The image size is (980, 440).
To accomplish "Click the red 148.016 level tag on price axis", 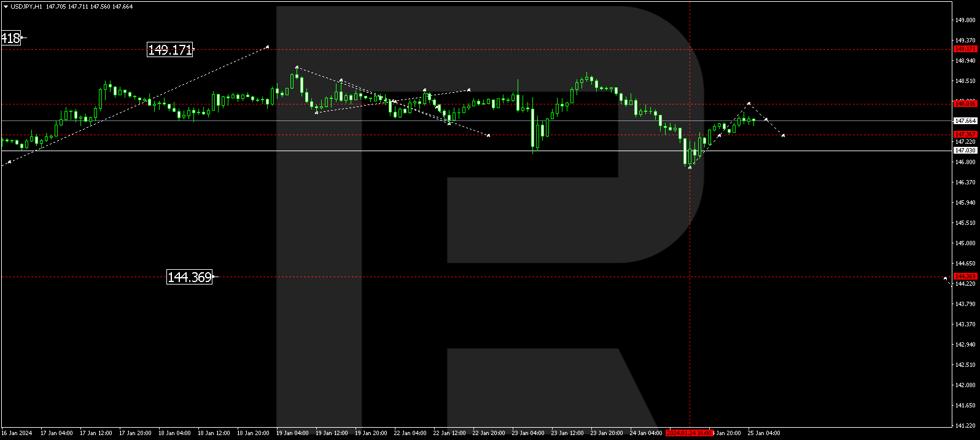I will coord(965,104).
